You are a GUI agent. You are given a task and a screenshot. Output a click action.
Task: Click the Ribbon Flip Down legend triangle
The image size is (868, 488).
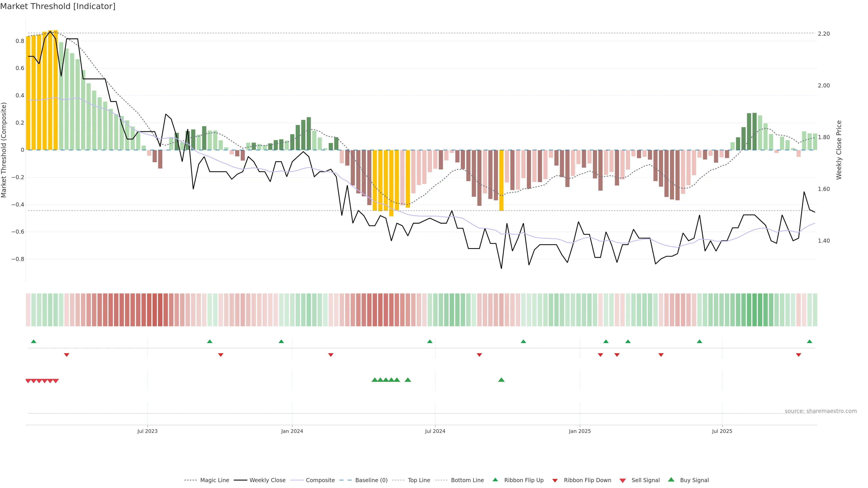tap(555, 481)
